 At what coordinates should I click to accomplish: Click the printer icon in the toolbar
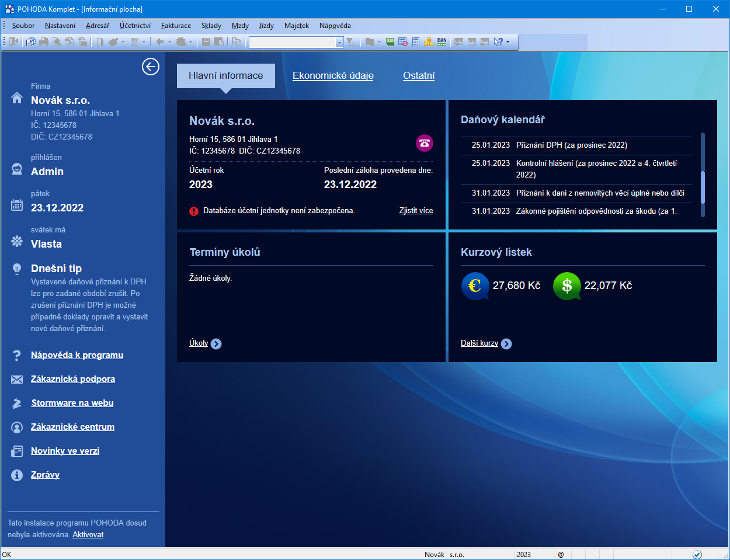[x=44, y=41]
